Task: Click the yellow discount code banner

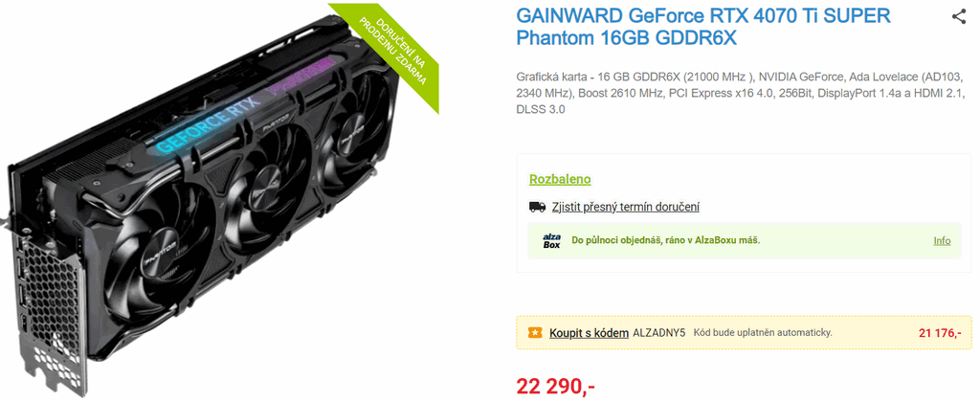Action: pos(744,332)
